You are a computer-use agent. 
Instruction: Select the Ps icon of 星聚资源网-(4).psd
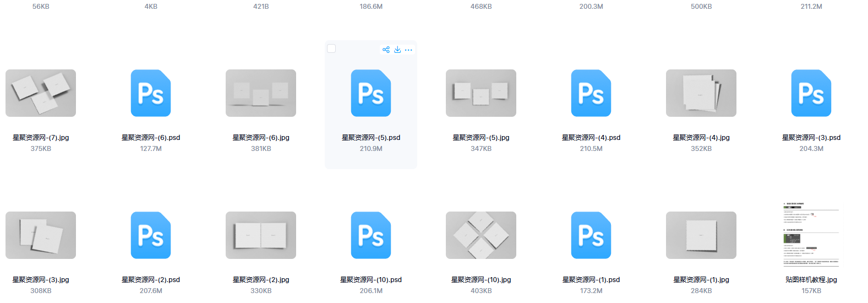pos(591,93)
